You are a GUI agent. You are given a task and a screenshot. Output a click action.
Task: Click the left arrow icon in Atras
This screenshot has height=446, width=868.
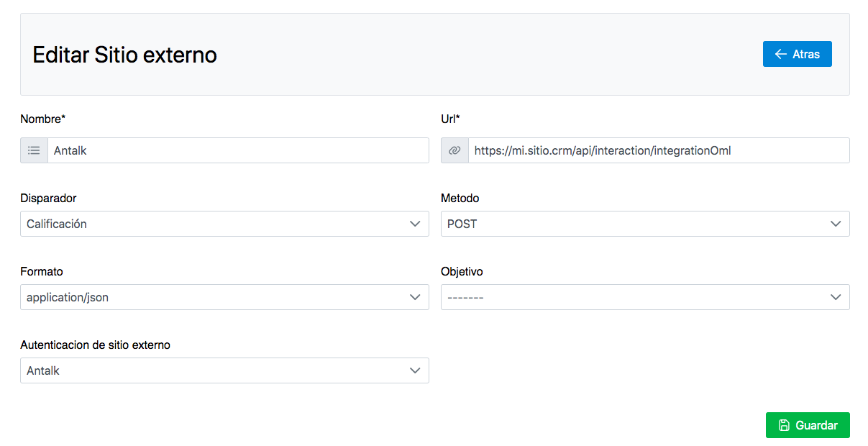click(780, 54)
